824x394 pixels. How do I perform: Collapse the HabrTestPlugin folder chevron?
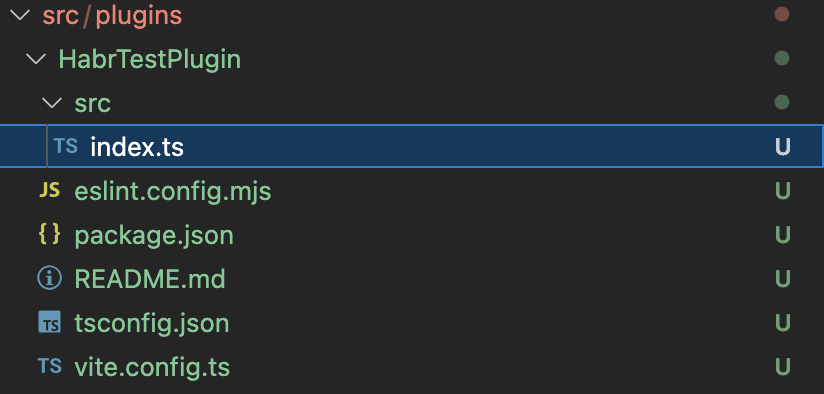coord(36,59)
